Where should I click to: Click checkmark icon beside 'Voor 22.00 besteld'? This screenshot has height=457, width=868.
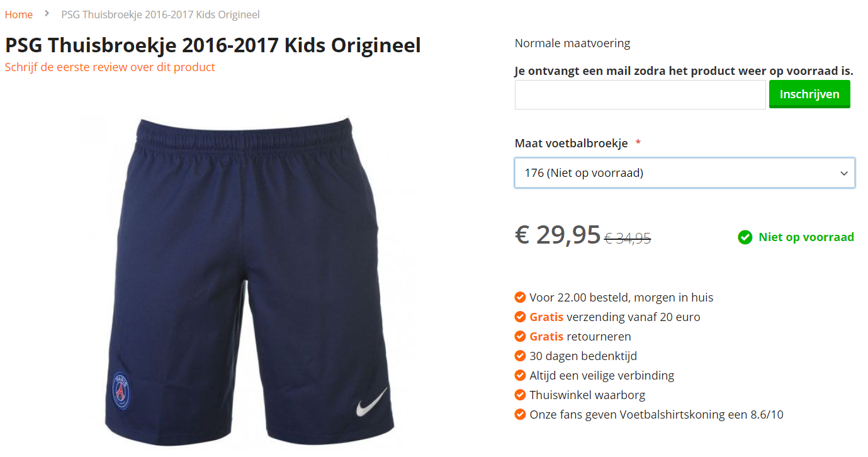coord(520,297)
